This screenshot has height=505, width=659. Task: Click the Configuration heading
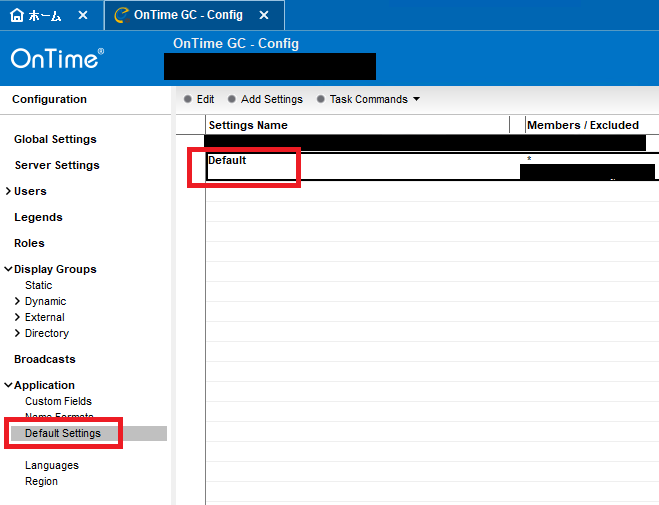click(x=49, y=99)
